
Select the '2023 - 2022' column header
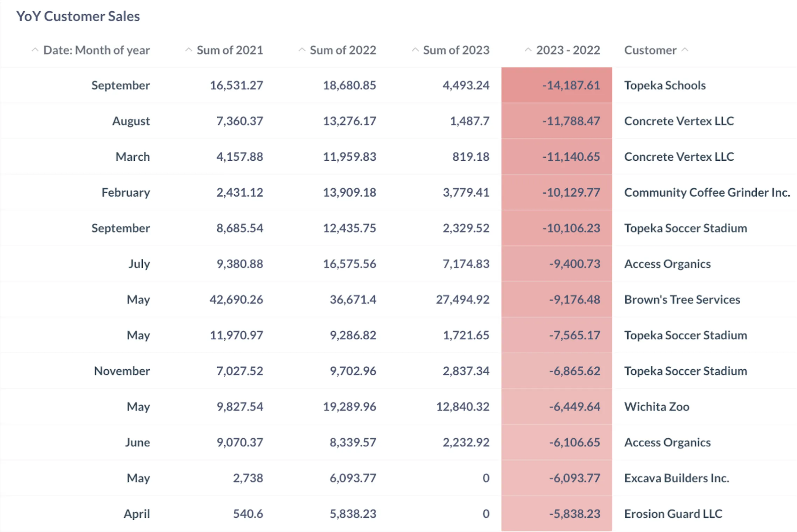pyautogui.click(x=567, y=50)
